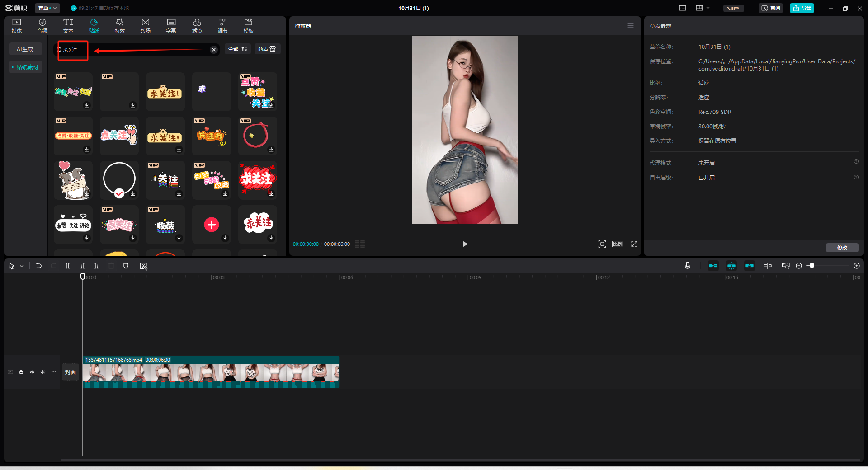Clear the sticker search field
The height and width of the screenshot is (470, 868).
click(x=214, y=50)
